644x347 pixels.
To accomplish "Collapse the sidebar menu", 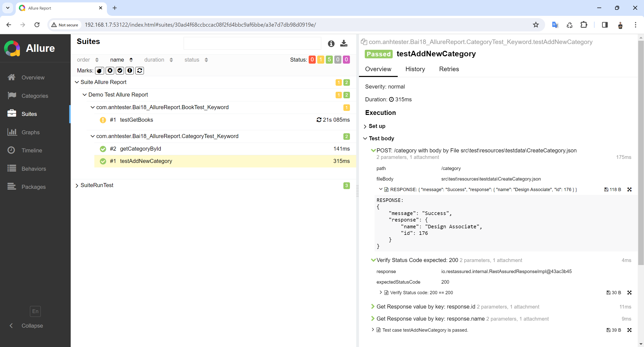I will [26, 326].
